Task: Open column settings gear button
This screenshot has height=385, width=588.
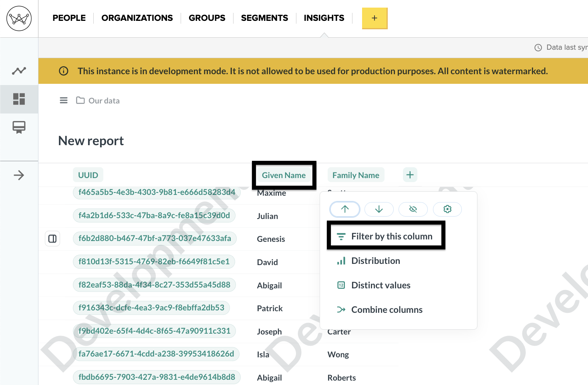Action: tap(447, 209)
